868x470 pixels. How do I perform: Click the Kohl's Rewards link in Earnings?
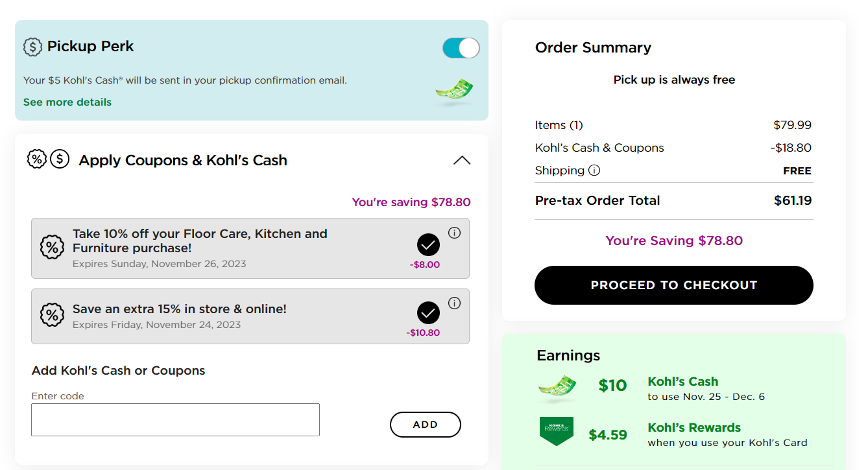693,428
